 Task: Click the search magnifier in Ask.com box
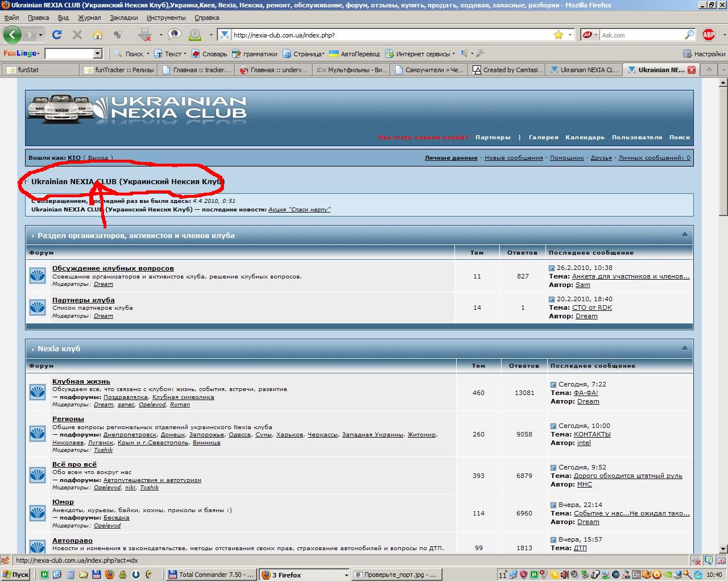click(x=689, y=35)
